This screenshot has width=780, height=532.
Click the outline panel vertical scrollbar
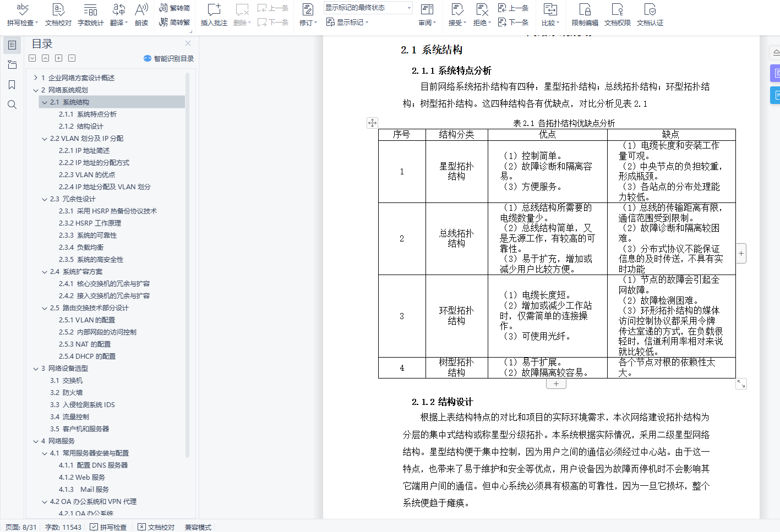tap(187, 264)
